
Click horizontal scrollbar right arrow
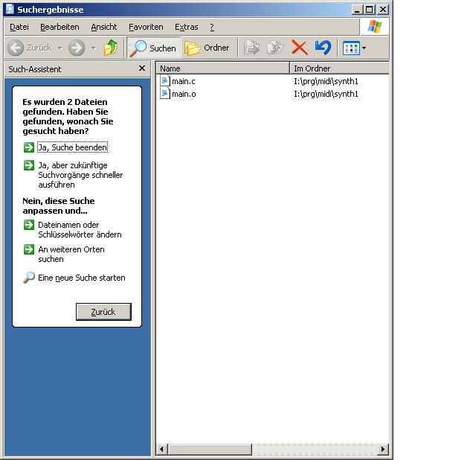383,449
